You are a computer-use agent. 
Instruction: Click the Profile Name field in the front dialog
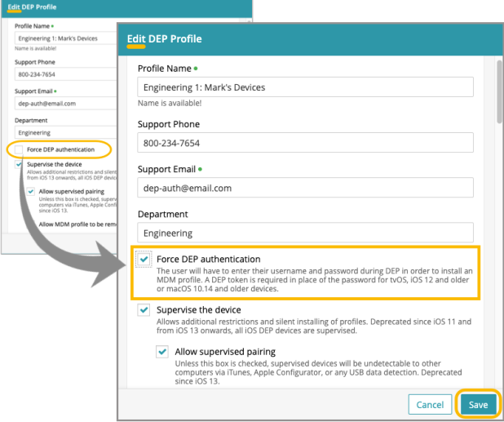305,87
